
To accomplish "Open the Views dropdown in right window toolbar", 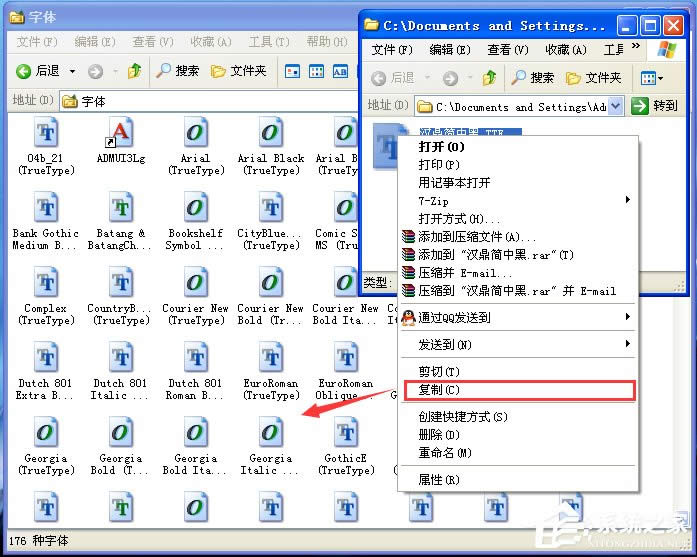I will point(651,78).
